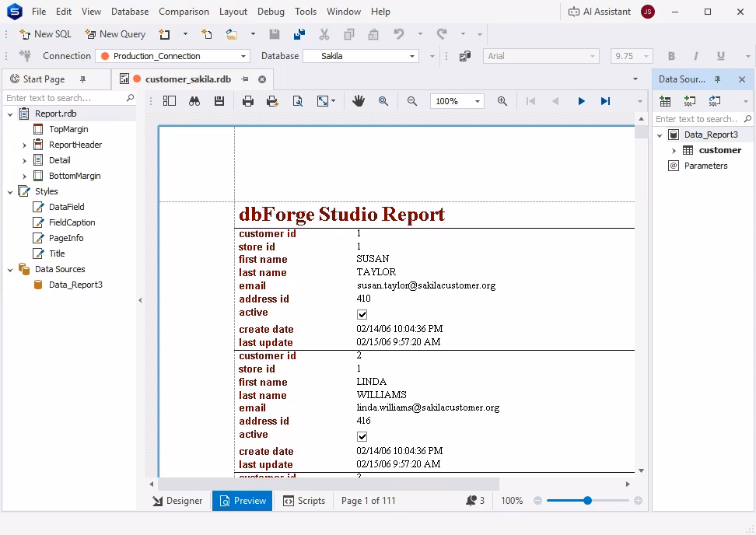Go to the next page arrow
Viewport: 756px width, 535px height.
tap(581, 101)
